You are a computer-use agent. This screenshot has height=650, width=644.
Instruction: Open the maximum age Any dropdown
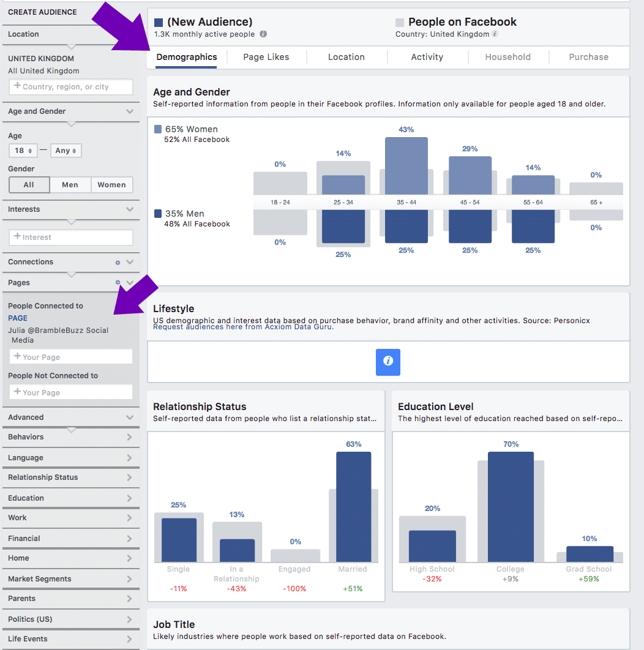[x=66, y=151]
